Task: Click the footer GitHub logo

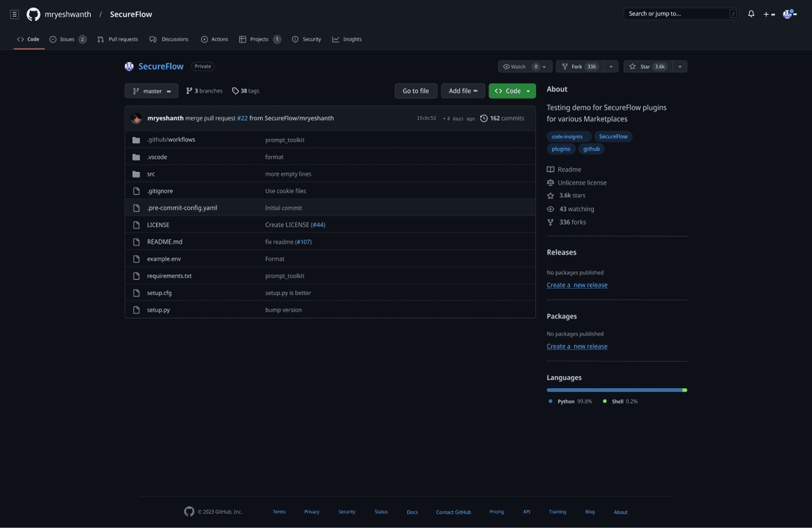Action: point(189,512)
